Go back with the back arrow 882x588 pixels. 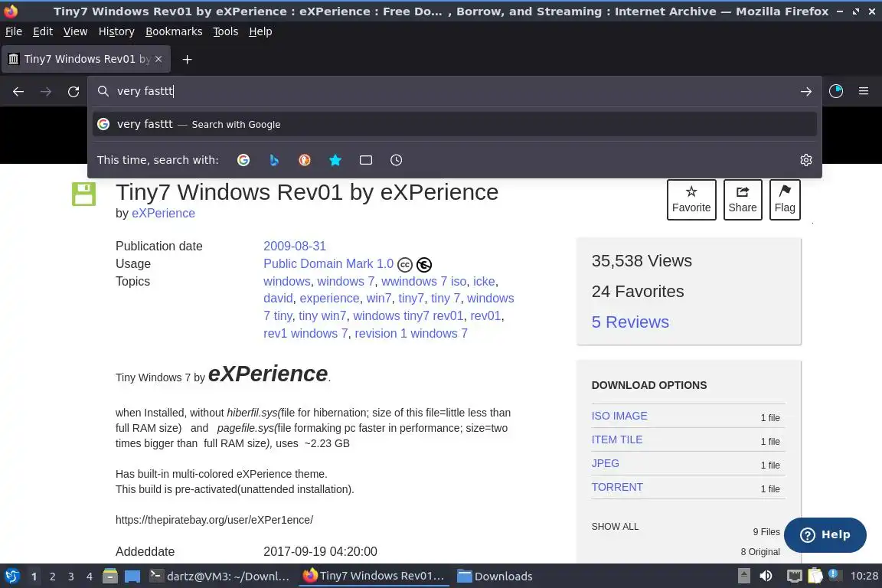click(x=18, y=91)
